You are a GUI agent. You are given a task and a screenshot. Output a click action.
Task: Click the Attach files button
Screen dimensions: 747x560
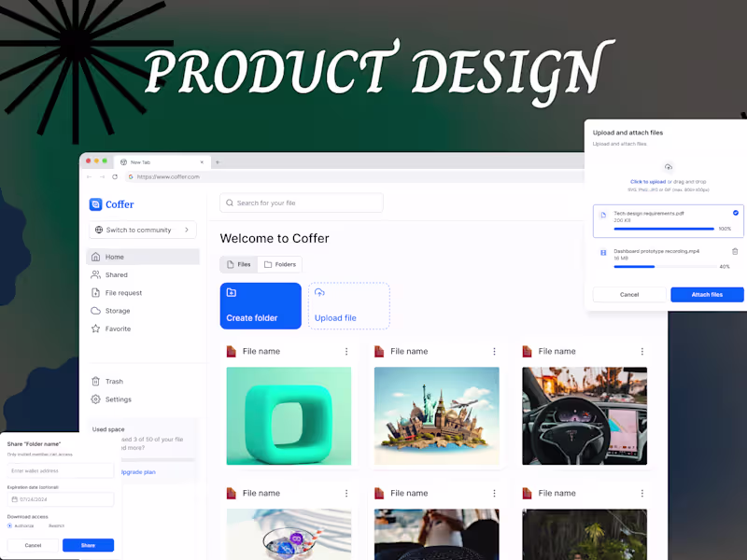(707, 294)
